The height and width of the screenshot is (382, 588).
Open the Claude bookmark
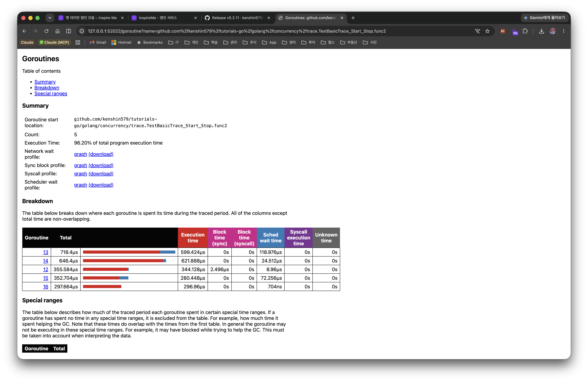click(x=27, y=42)
